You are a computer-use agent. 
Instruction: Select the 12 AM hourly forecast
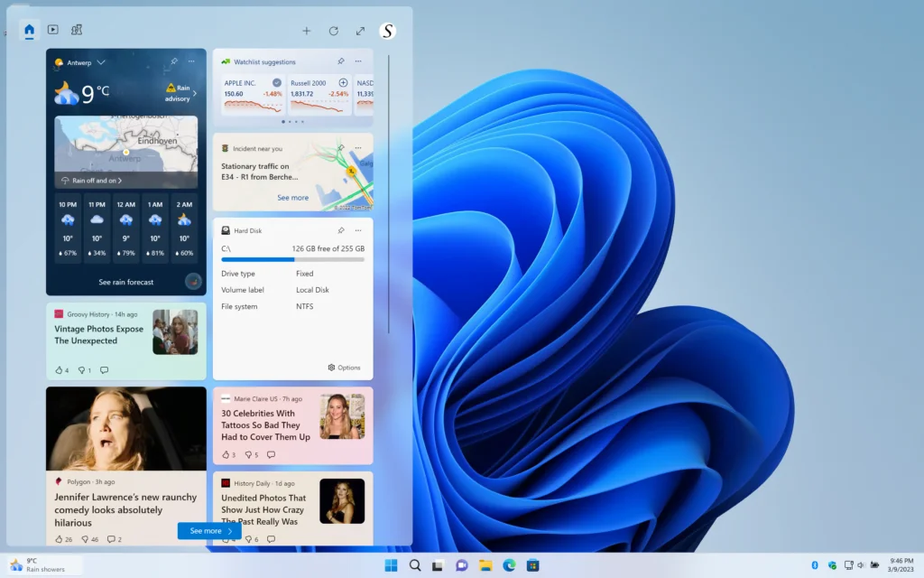pyautogui.click(x=126, y=228)
